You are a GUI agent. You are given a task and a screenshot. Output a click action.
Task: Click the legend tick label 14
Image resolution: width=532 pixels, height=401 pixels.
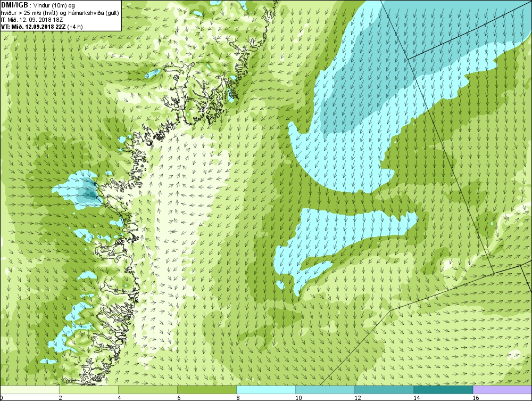point(417,398)
